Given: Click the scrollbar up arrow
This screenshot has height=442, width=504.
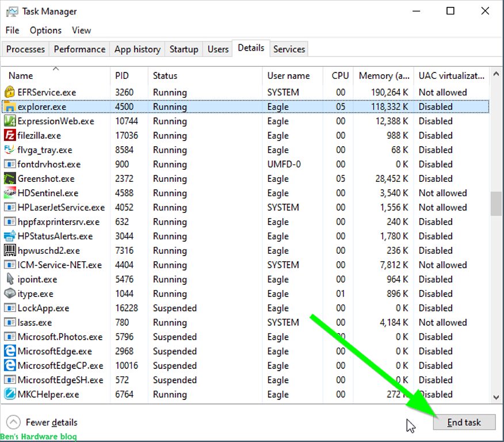Looking at the screenshot, I should point(497,74).
